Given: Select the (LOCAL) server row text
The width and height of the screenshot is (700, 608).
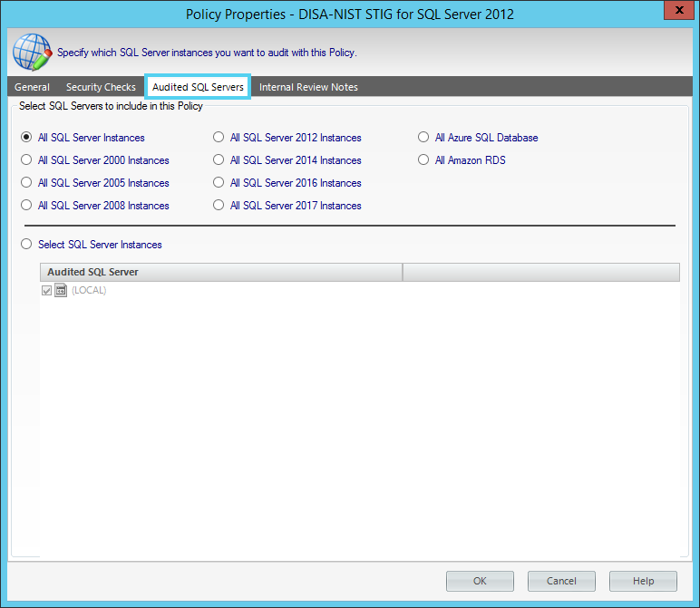Looking at the screenshot, I should [x=89, y=290].
